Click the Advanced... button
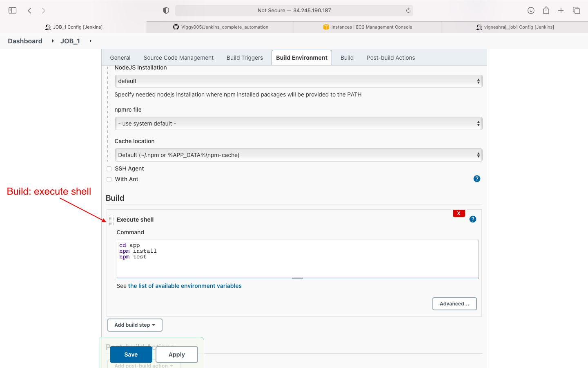Image resolution: width=588 pixels, height=368 pixels. 454,304
